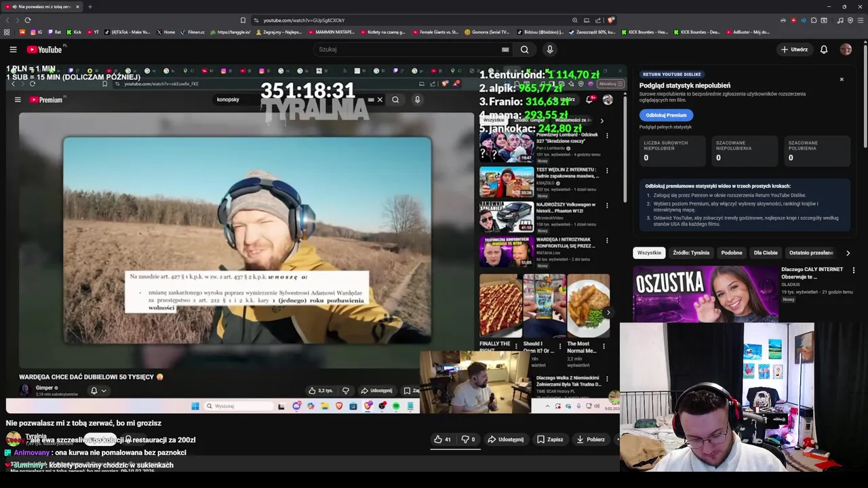Open the "Kick" bookmark
The image size is (868, 488).
(x=74, y=32)
